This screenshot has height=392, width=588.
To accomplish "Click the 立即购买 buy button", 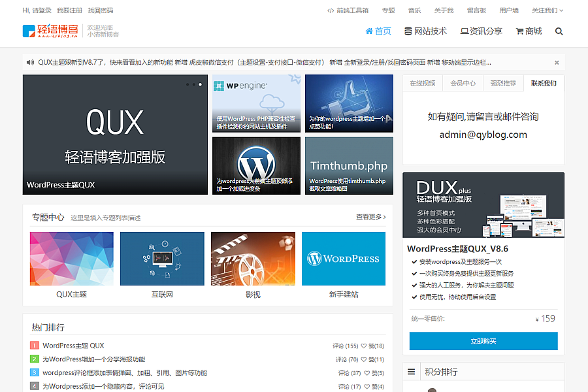I will click(483, 341).
